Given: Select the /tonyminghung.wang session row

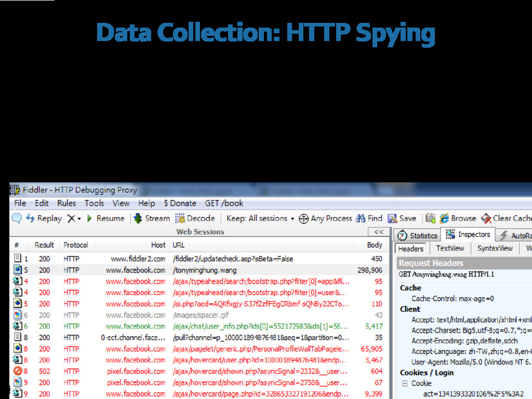Looking at the screenshot, I should tap(200, 270).
